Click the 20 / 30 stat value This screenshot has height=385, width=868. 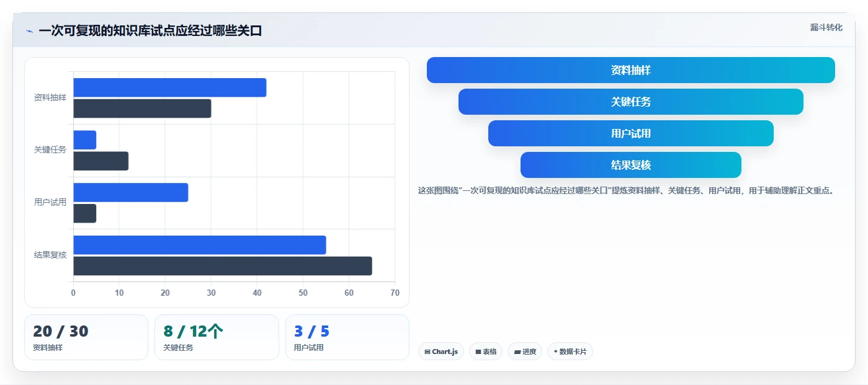point(61,332)
